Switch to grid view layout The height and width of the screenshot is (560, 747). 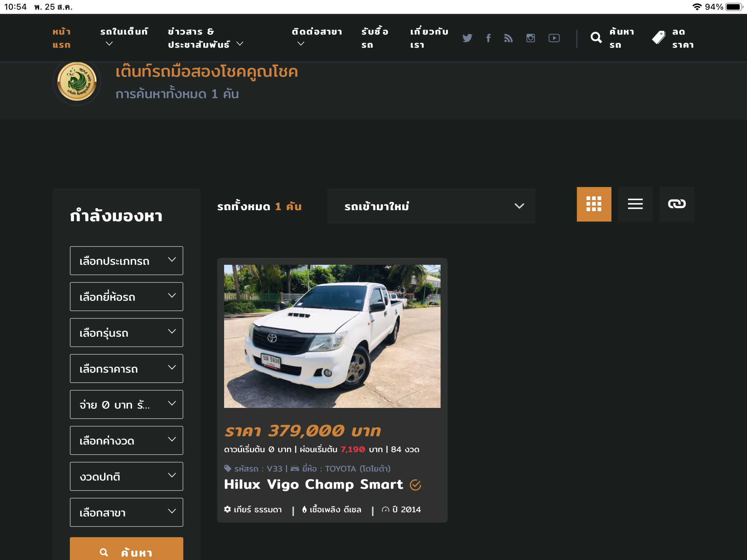point(594,204)
